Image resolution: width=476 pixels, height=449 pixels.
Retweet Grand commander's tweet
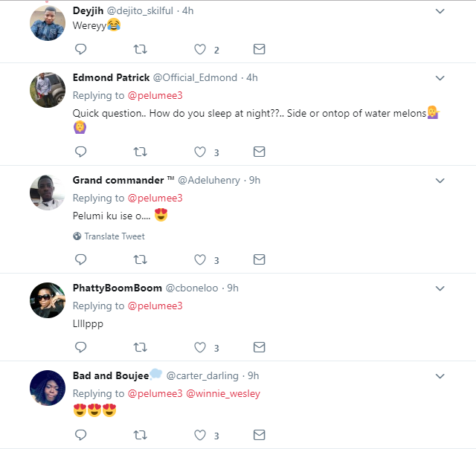click(139, 260)
